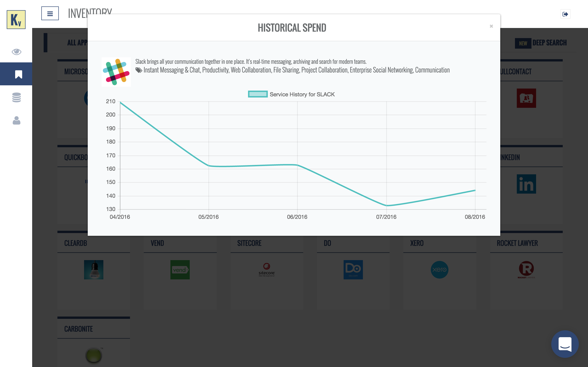Select the Rocket Lawyer card title
This screenshot has height=367, width=588.
point(517,243)
